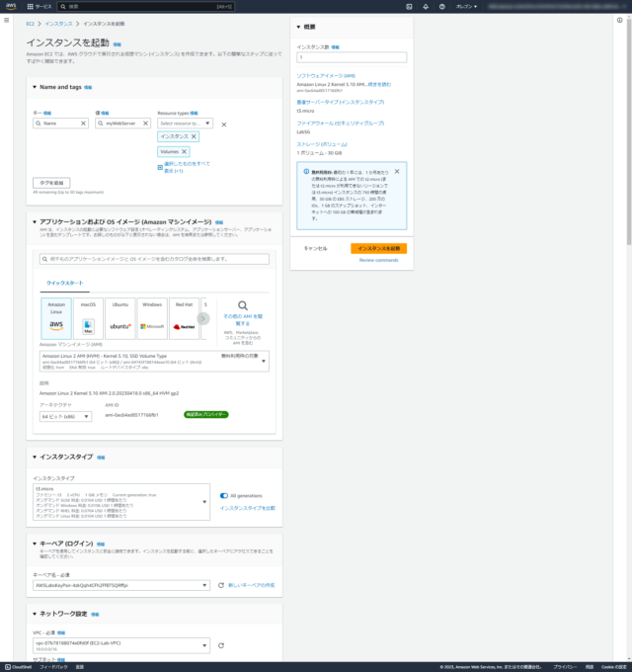
Task: Collapse the Instance type section
Action: click(x=35, y=457)
